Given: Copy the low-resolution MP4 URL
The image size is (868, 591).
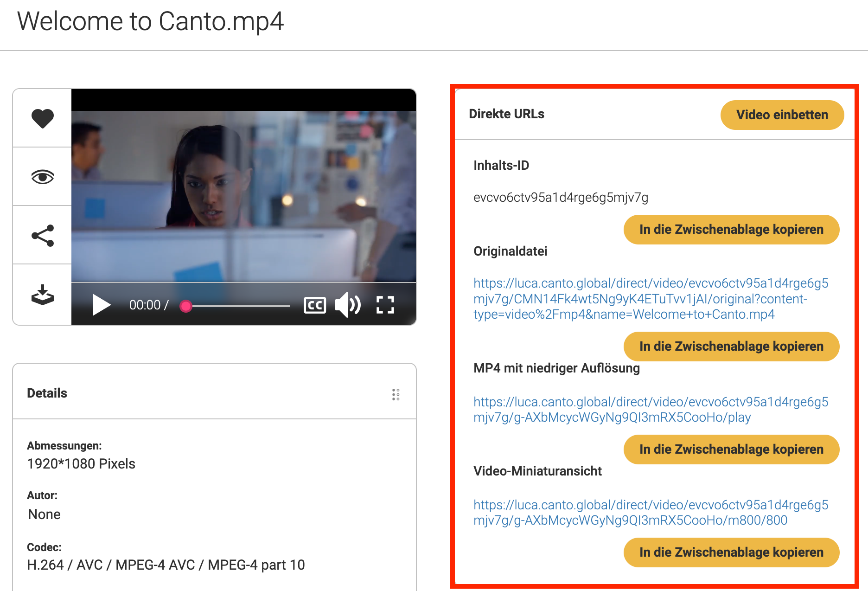Looking at the screenshot, I should click(x=731, y=450).
